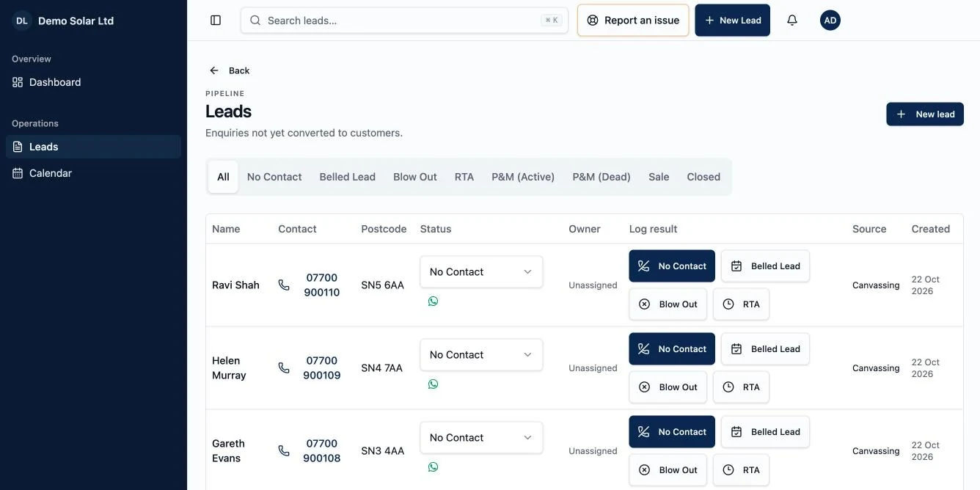
Task: Click Back link text
Action: (x=239, y=70)
